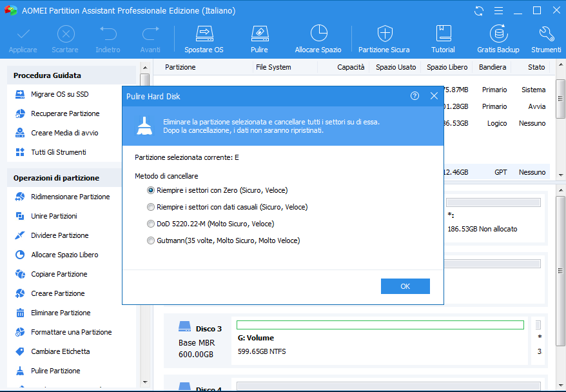Open the Strumenti wrench icon
Image resolution: width=566 pixels, height=392 pixels.
pos(546,34)
